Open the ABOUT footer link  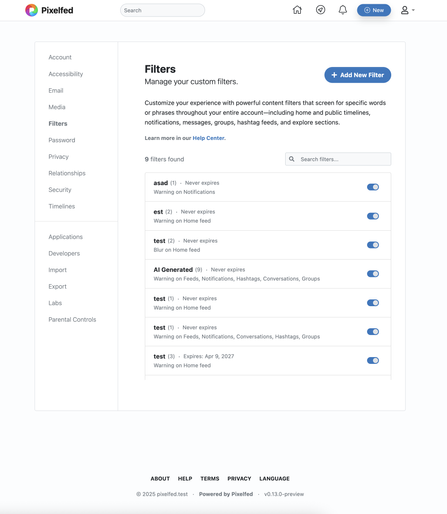160,479
